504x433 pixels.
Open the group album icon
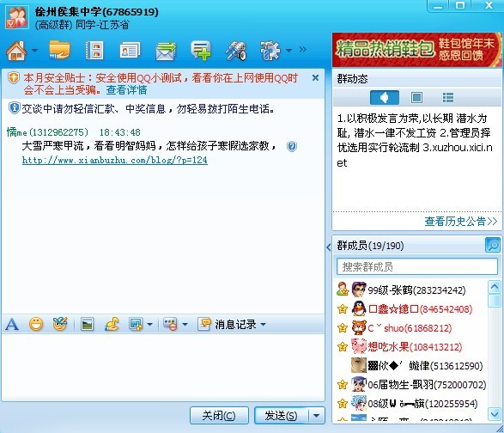coord(95,51)
